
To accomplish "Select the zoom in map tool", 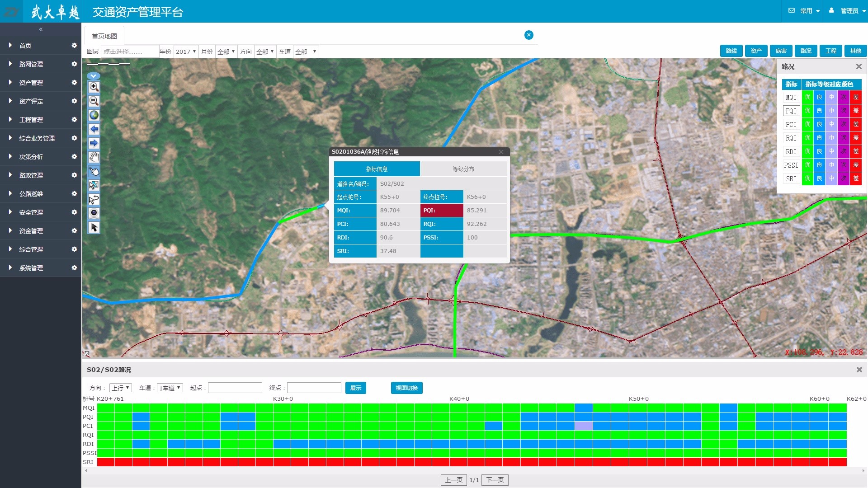I will (x=94, y=87).
